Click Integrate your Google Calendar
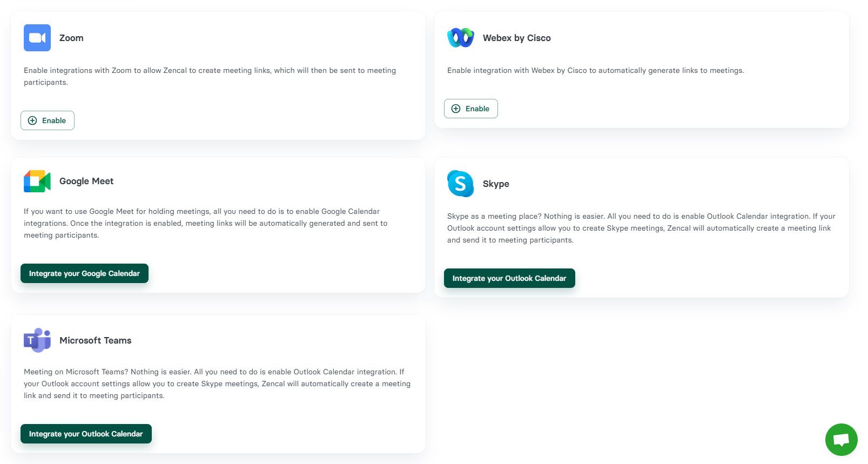868x464 pixels. pyautogui.click(x=84, y=273)
